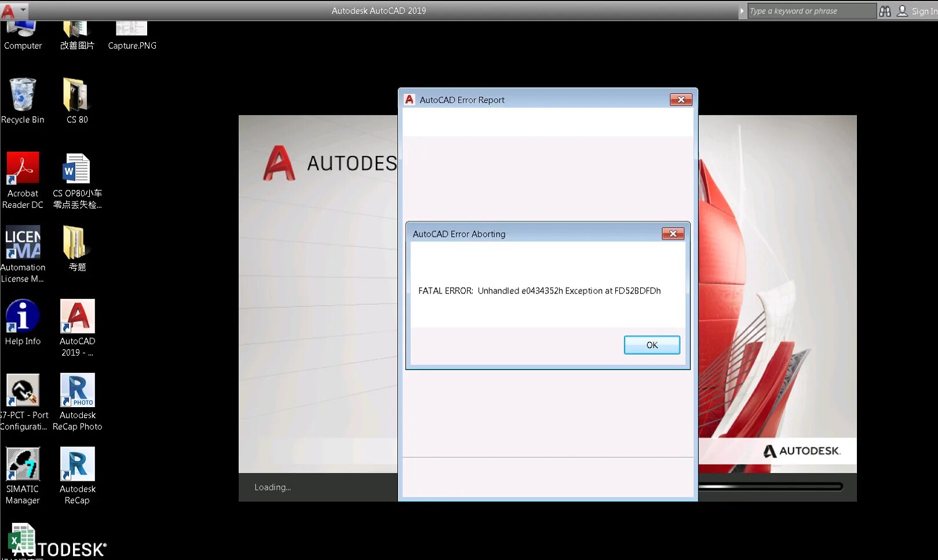Screen dimensions: 938x560
Task: Select the Excel file desktop icon
Action: (22, 539)
